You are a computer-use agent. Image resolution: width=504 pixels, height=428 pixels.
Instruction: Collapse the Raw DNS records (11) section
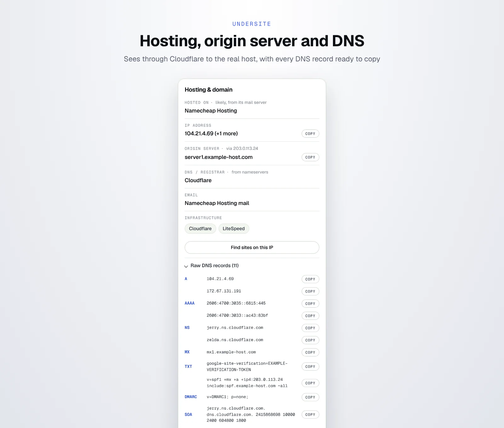click(212, 266)
